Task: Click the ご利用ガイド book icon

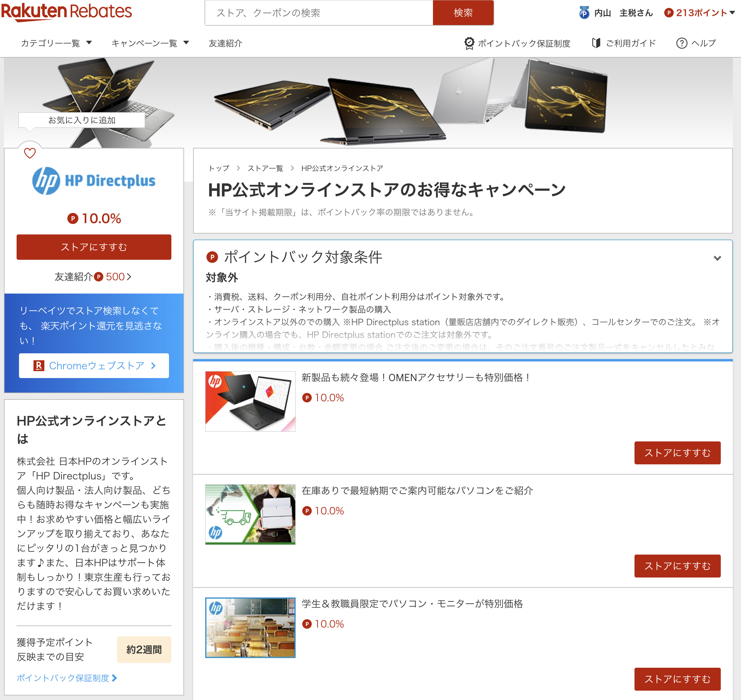Action: pyautogui.click(x=596, y=43)
